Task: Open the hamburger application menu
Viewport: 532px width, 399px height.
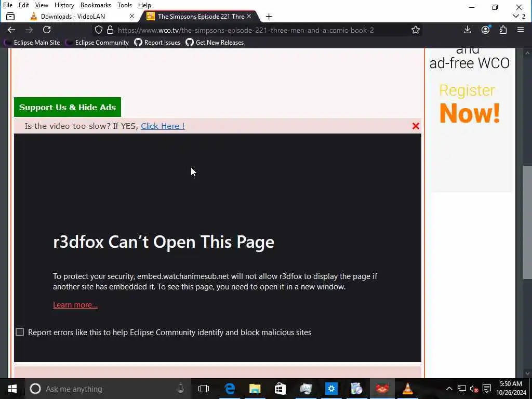Action: 521,30
